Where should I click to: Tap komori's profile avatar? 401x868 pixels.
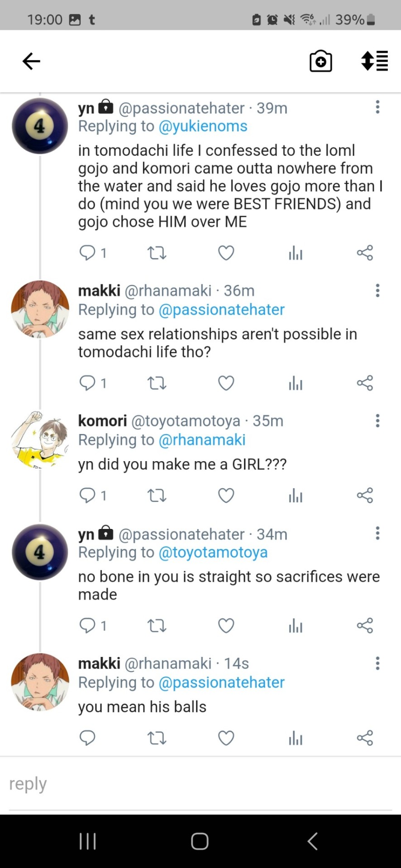click(x=40, y=439)
